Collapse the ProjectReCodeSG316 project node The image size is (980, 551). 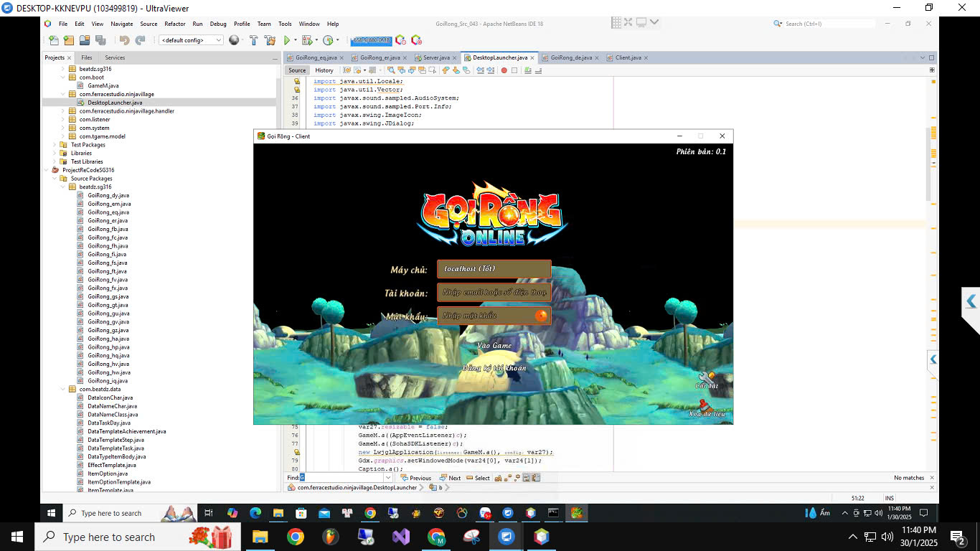(x=46, y=170)
